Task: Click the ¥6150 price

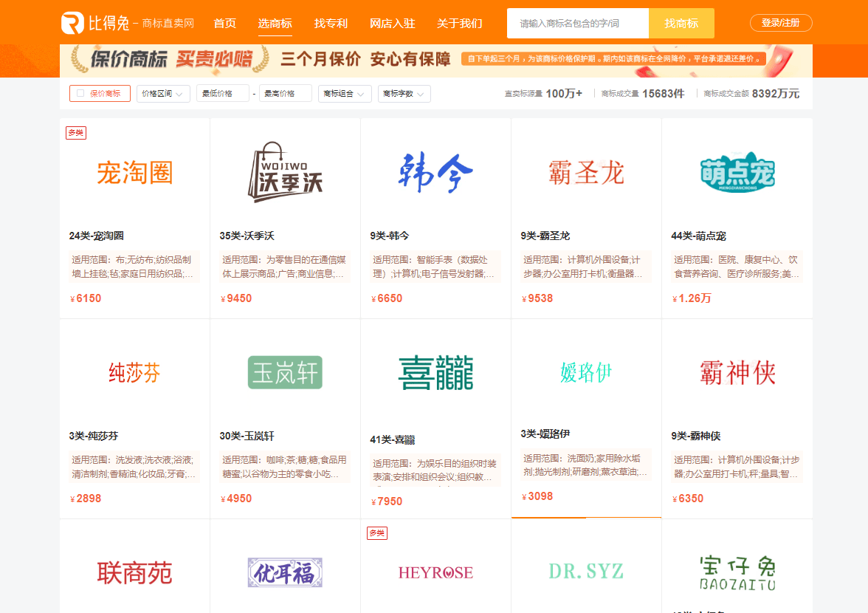Action: pyautogui.click(x=86, y=298)
